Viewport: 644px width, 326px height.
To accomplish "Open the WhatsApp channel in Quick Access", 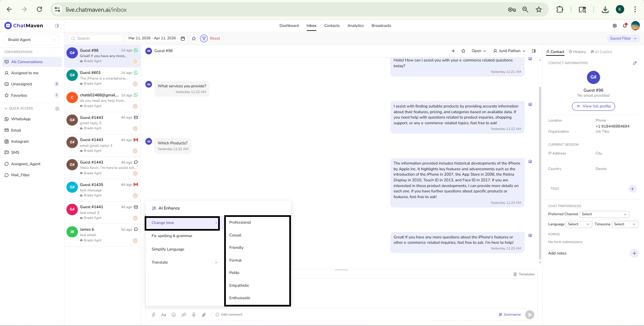I will pos(21,119).
